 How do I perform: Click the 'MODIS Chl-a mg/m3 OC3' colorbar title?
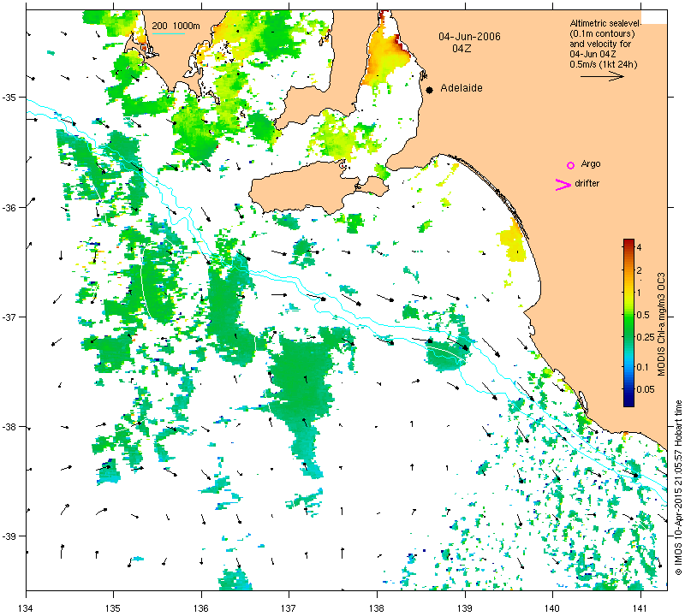click(661, 324)
